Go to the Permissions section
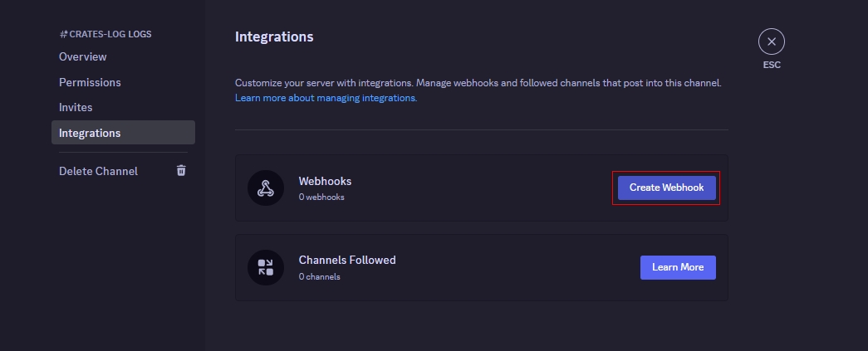This screenshot has width=868, height=351. (x=90, y=82)
